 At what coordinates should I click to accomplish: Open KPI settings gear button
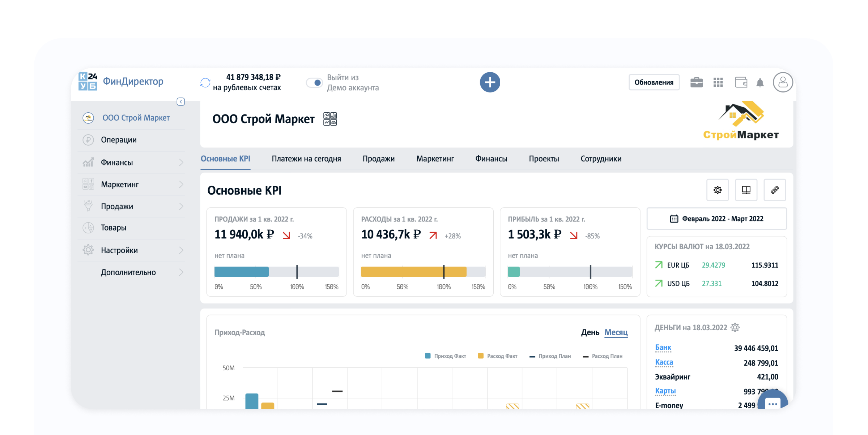718,190
